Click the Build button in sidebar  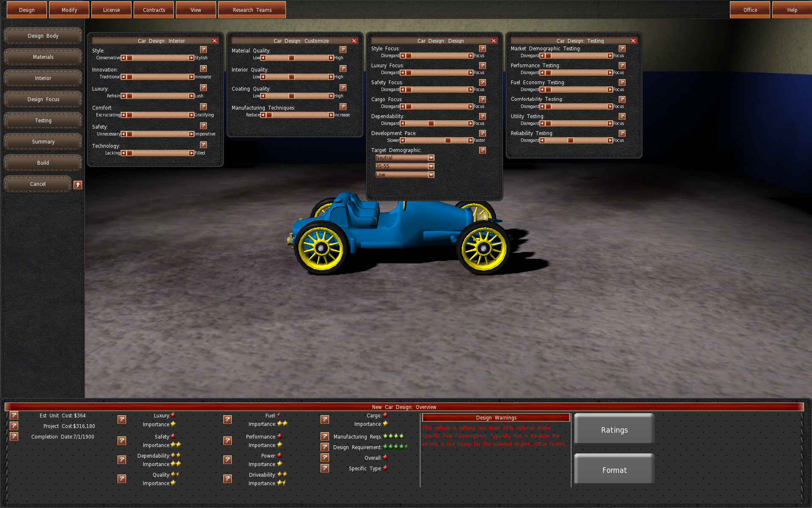[43, 163]
